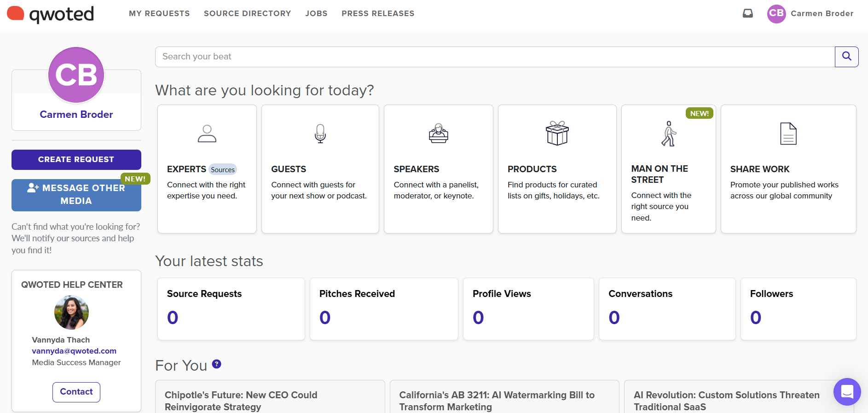Viewport: 868px width, 413px height.
Task: Open the Conversations stat card
Action: pyautogui.click(x=667, y=309)
